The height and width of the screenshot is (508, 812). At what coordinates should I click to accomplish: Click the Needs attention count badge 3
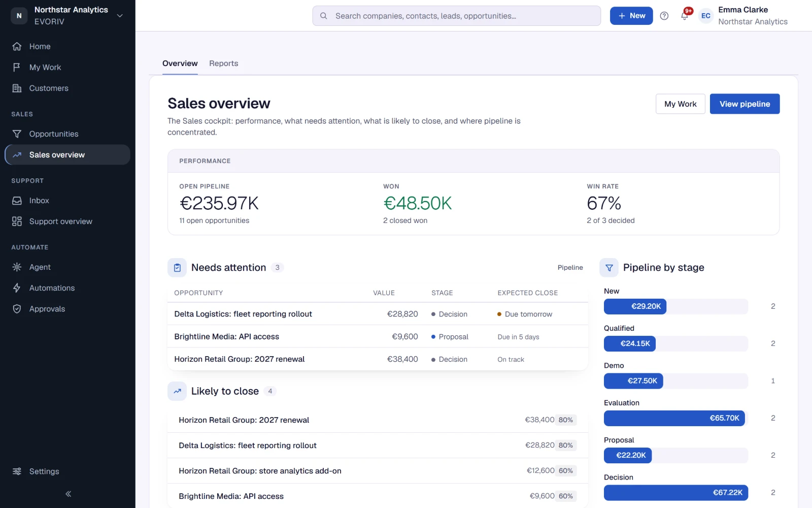[277, 267]
